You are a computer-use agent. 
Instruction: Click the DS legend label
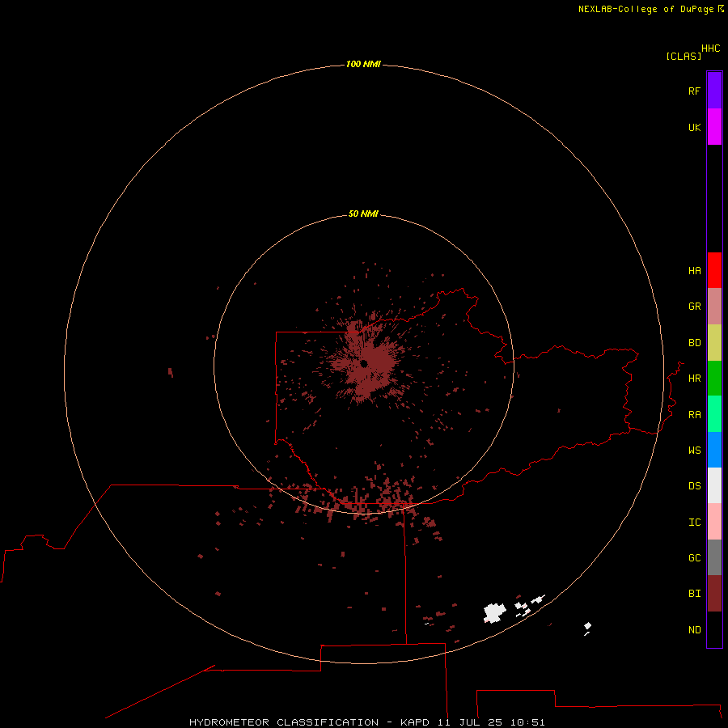tap(694, 485)
